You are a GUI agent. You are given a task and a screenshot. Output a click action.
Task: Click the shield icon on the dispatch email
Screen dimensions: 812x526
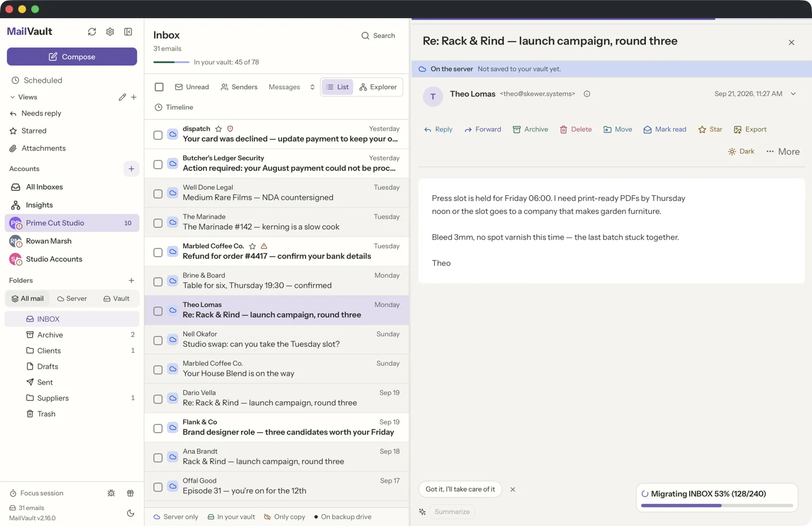(x=230, y=129)
